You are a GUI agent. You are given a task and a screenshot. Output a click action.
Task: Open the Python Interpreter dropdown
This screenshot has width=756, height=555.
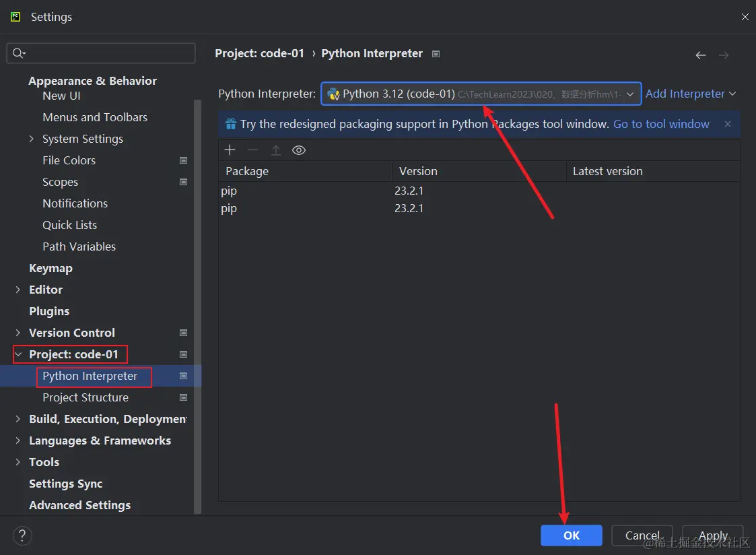click(481, 94)
